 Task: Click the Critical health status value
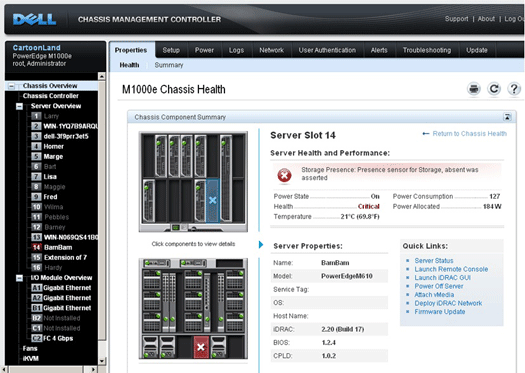click(x=368, y=207)
